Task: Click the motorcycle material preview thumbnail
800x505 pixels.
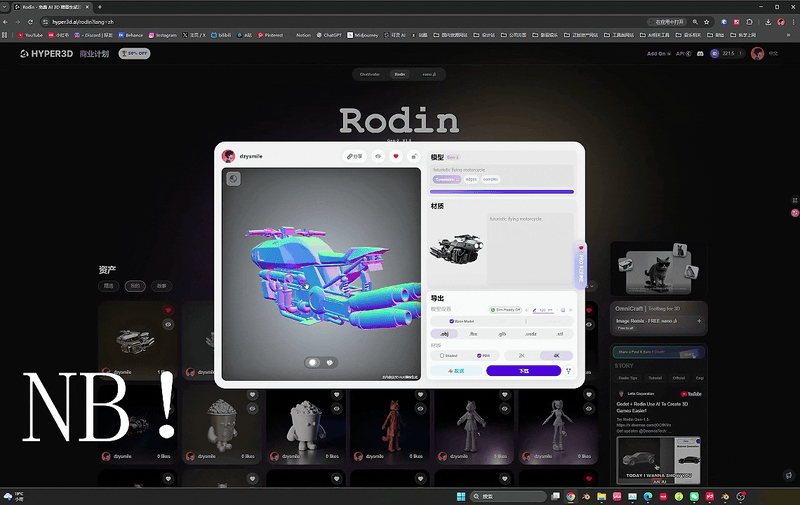Action: click(456, 248)
